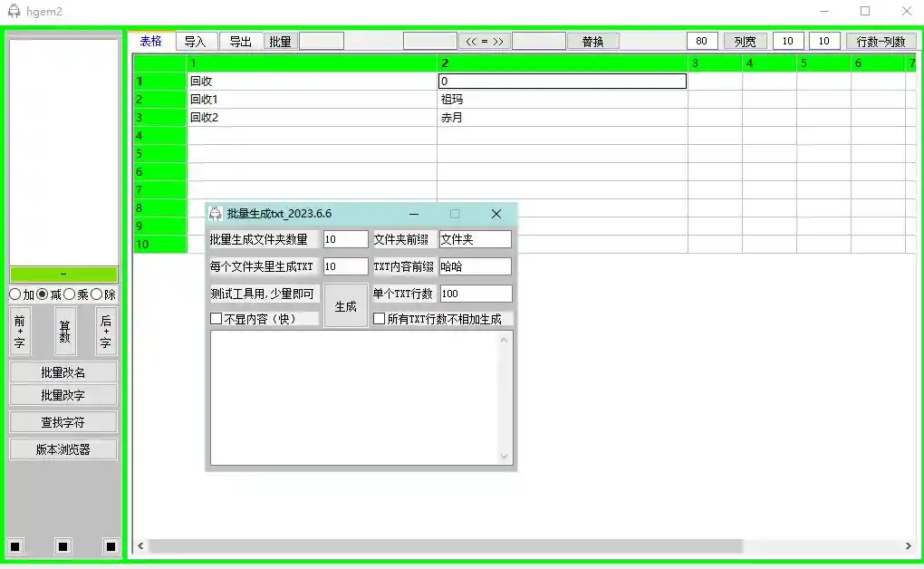Click the dialog's 批量生成txt window icon
The height and width of the screenshot is (569, 924).
[x=216, y=214]
